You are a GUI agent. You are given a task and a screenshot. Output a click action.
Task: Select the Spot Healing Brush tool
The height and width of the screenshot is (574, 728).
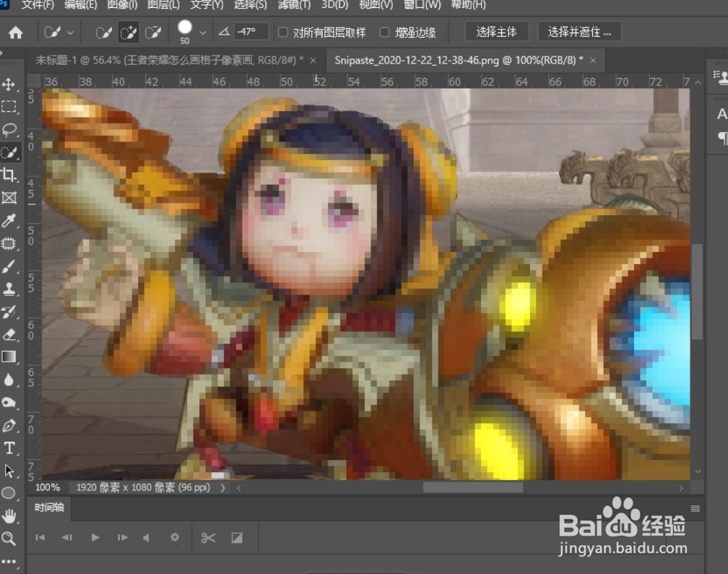(x=9, y=243)
